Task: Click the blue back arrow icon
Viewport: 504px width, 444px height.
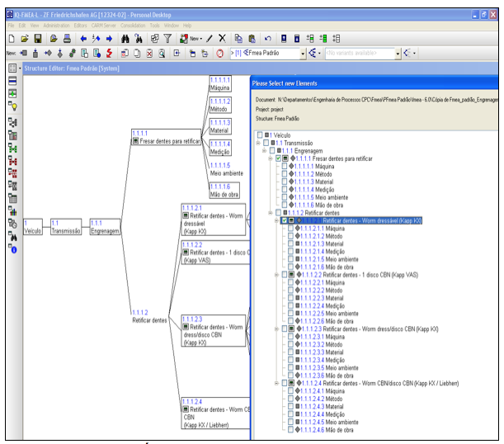Action: pos(83,39)
